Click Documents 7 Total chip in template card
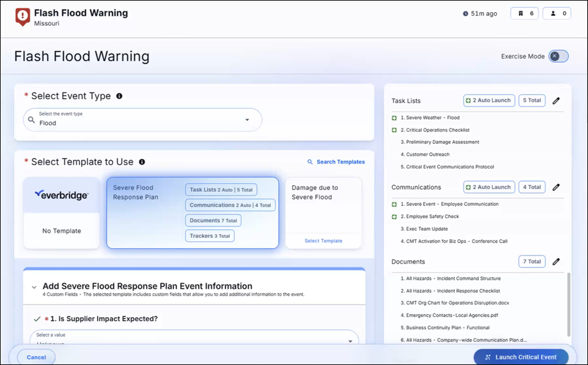The width and height of the screenshot is (588, 365). click(213, 220)
